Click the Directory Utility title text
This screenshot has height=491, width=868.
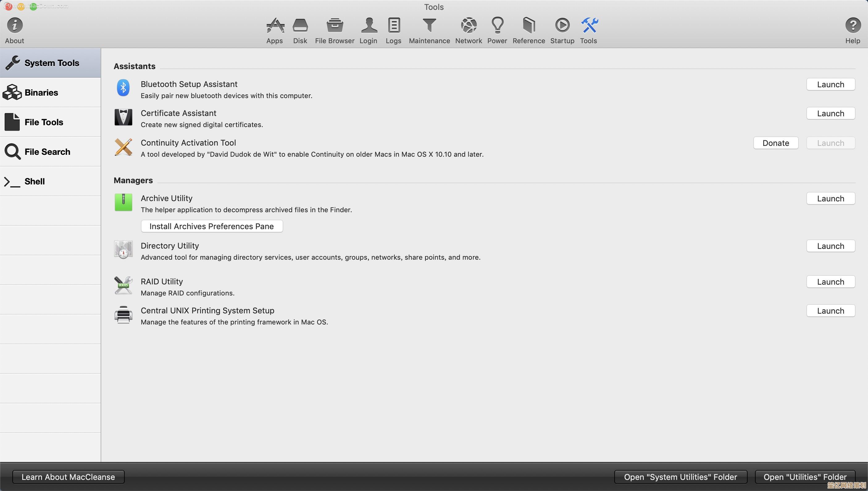click(170, 245)
